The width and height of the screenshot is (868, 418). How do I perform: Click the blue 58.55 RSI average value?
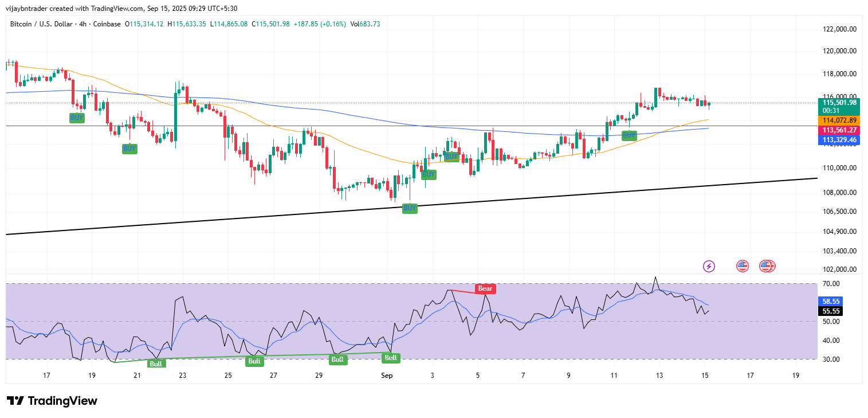[831, 301]
